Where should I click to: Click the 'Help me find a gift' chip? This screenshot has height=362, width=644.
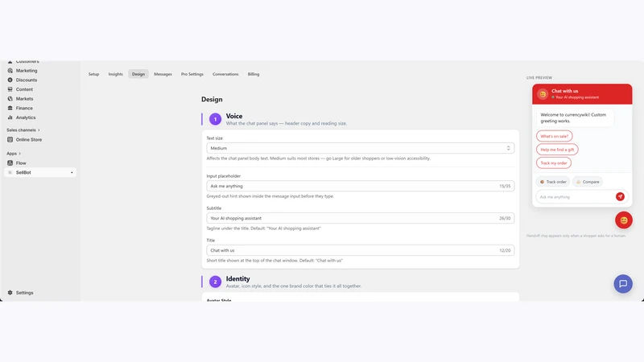pyautogui.click(x=557, y=150)
